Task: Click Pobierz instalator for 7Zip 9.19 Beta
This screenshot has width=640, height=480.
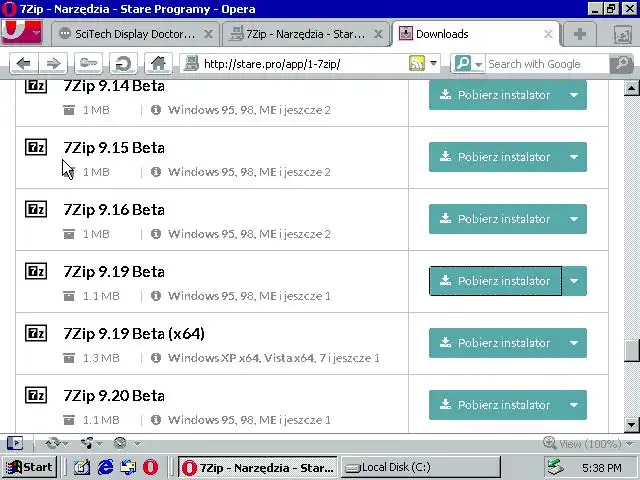Action: click(x=495, y=281)
